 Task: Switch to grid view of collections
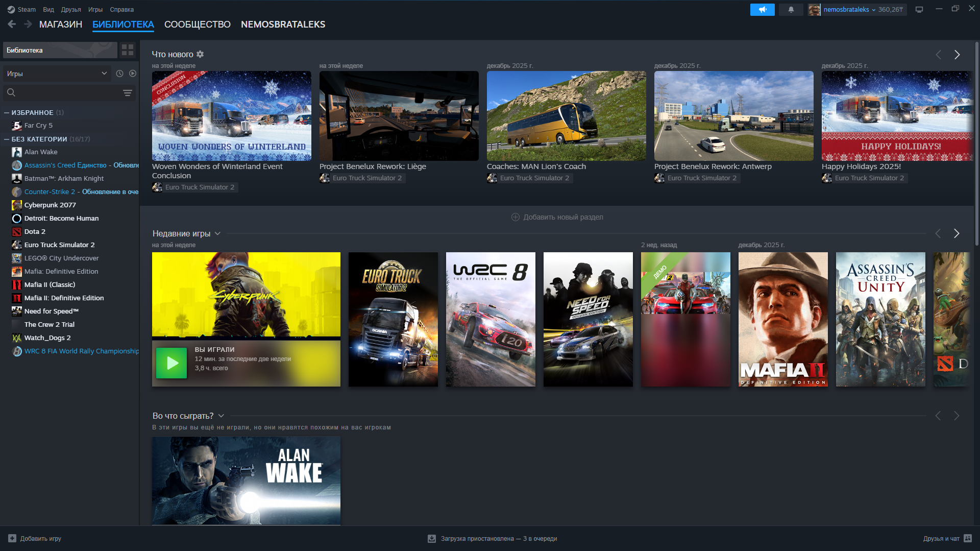(128, 50)
